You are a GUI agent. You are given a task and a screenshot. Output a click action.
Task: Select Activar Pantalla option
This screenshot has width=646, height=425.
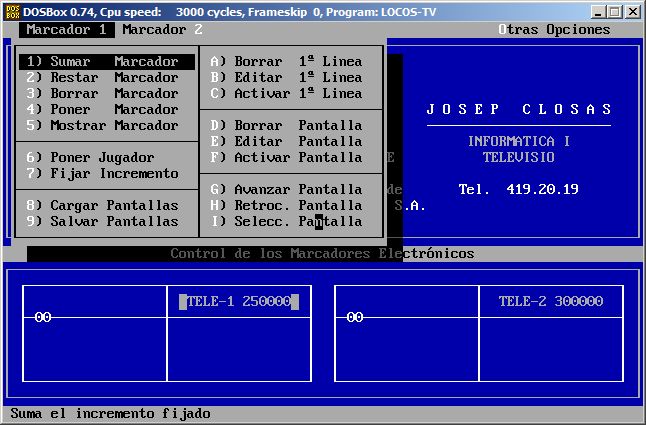point(286,158)
